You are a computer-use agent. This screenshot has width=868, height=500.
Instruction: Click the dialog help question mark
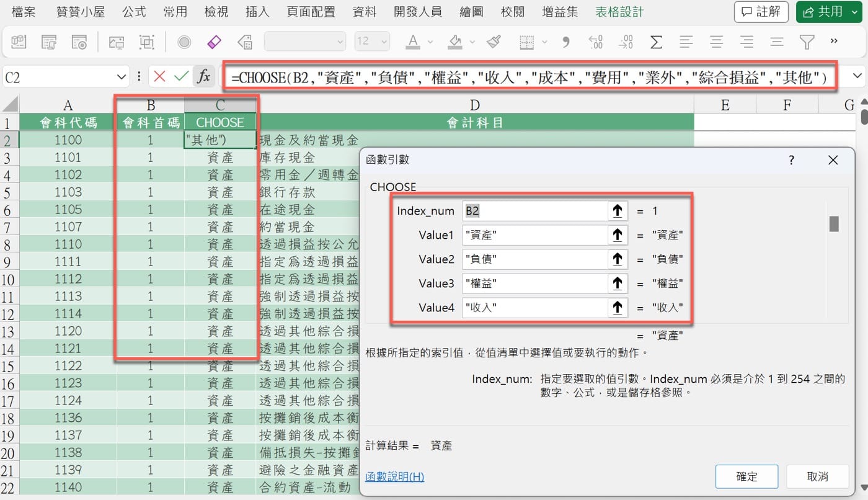tap(791, 160)
